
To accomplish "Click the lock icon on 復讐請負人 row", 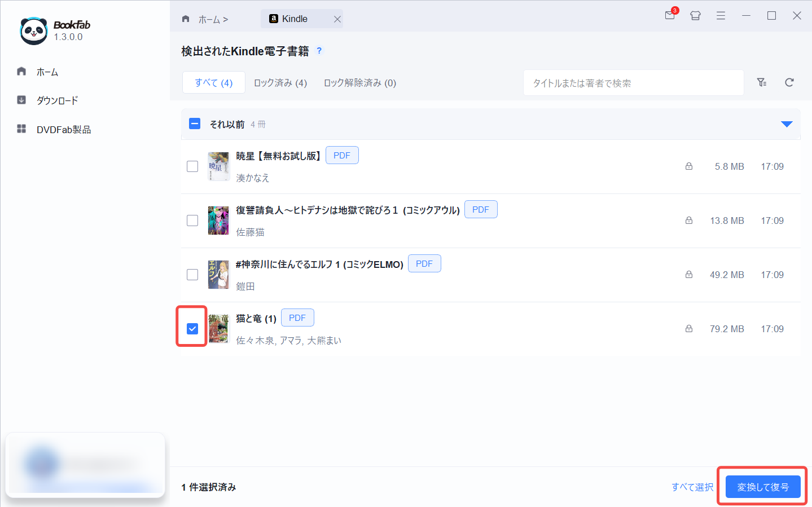I will point(689,221).
